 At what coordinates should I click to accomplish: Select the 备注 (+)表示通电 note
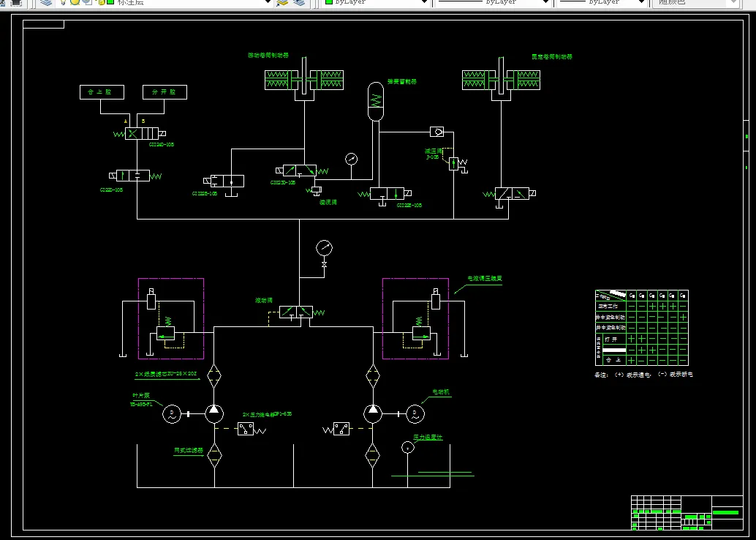(622, 375)
